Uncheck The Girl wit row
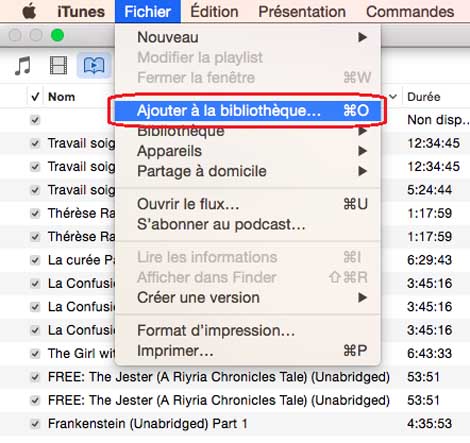This screenshot has height=443, width=470. coord(35,353)
